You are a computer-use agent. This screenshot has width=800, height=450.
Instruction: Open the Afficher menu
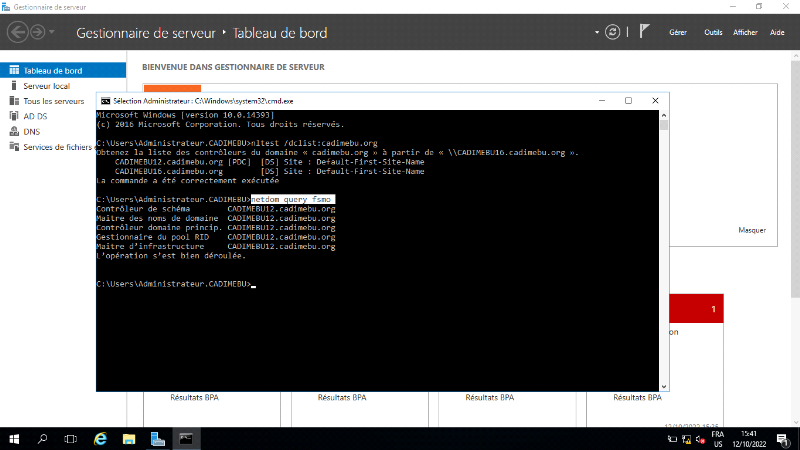(745, 32)
